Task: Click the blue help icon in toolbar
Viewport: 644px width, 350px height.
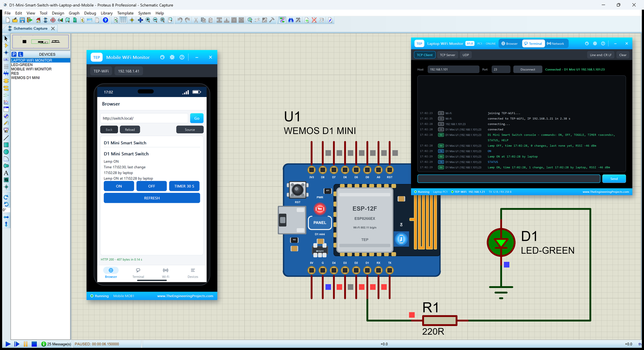Action: pos(106,20)
